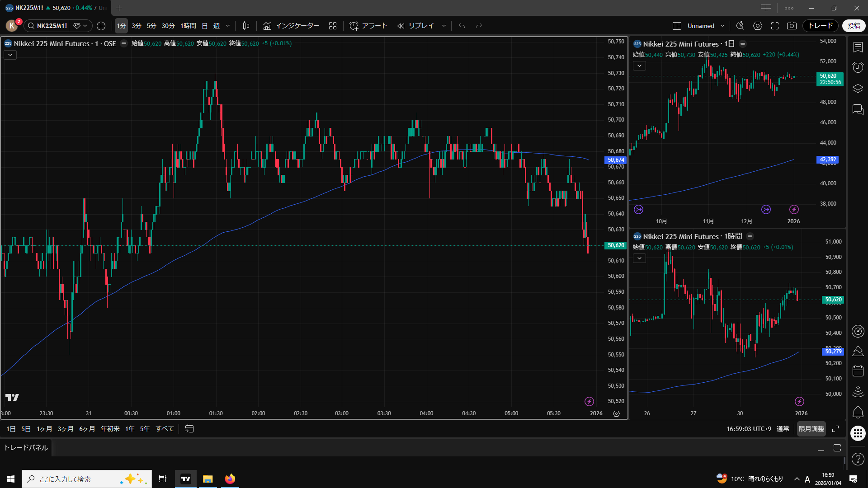Toggle 通常 session mode setting

(x=783, y=428)
